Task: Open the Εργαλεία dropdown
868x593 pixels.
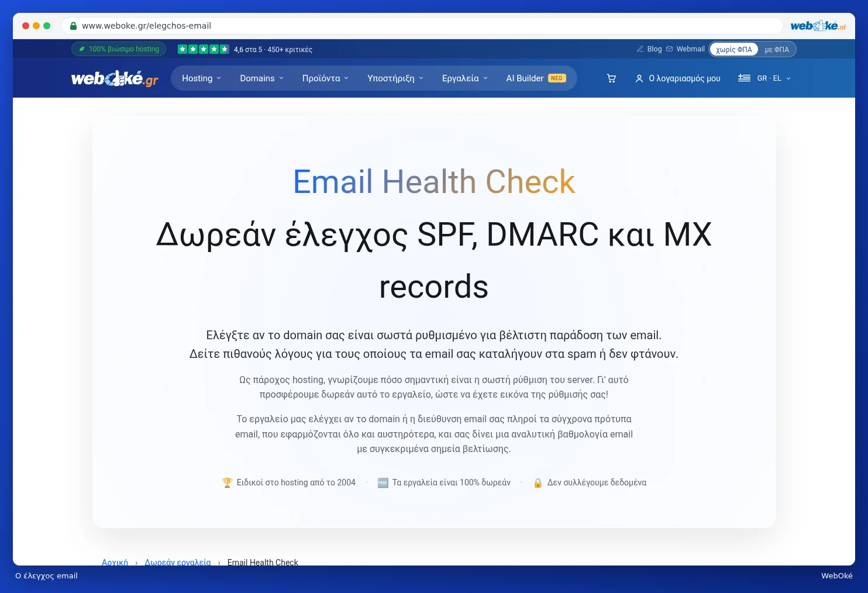Action: [x=465, y=78]
